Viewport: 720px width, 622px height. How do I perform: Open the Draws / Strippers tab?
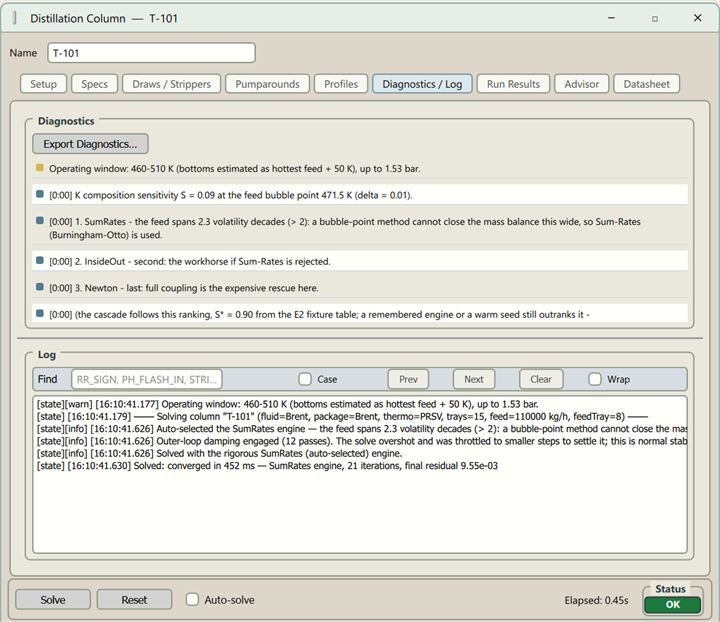click(x=171, y=84)
